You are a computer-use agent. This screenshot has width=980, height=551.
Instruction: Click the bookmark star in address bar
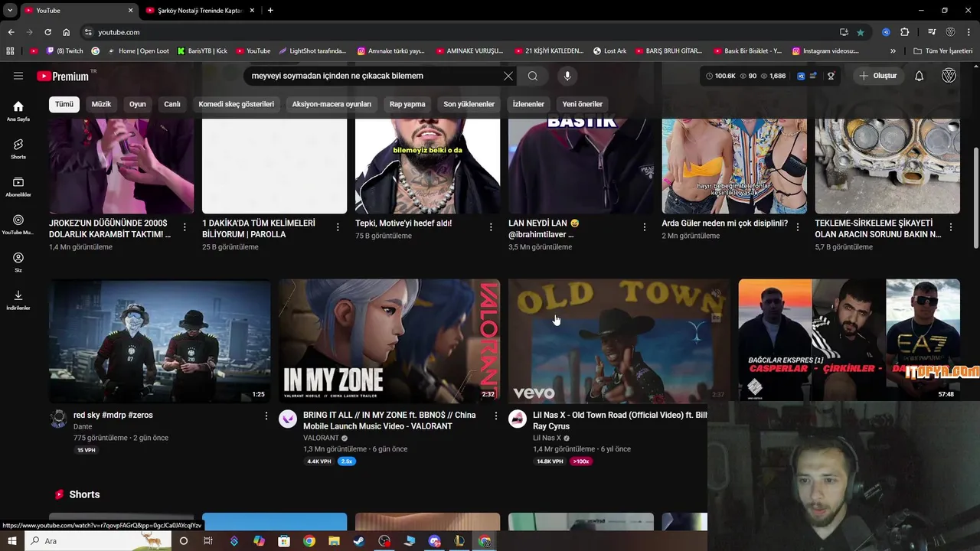tap(861, 32)
